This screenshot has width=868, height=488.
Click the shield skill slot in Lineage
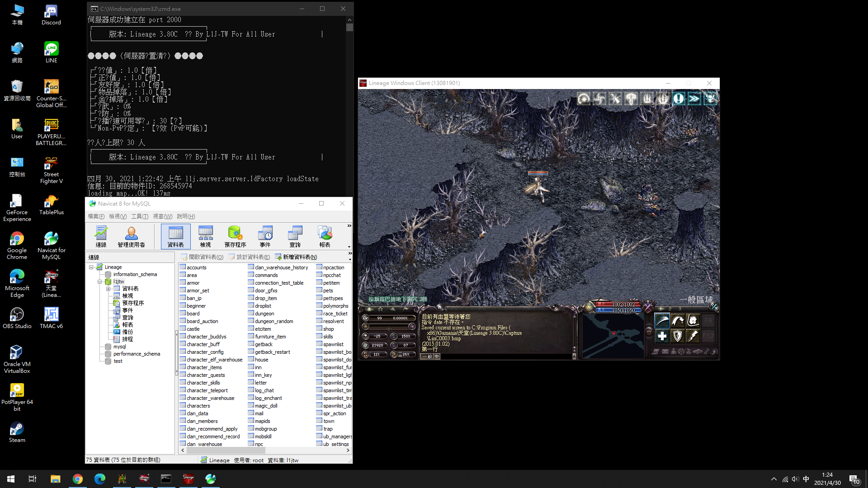click(x=677, y=336)
